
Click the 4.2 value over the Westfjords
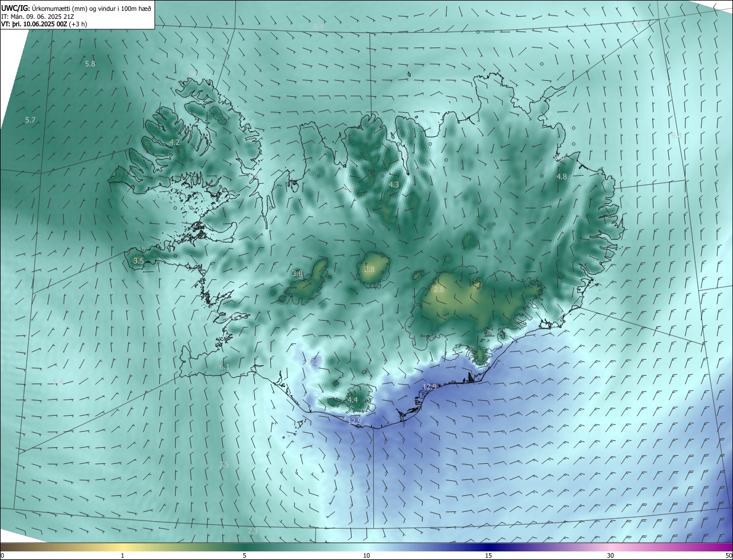175,143
